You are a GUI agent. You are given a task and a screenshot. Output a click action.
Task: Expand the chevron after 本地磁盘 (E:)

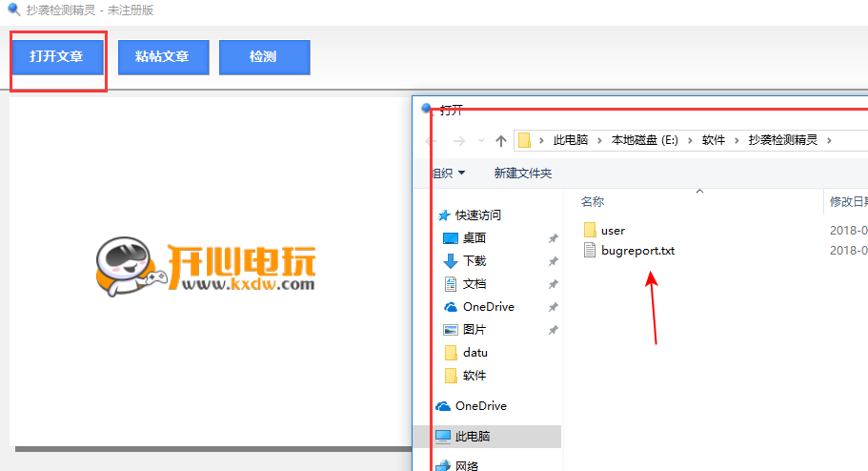click(x=690, y=141)
